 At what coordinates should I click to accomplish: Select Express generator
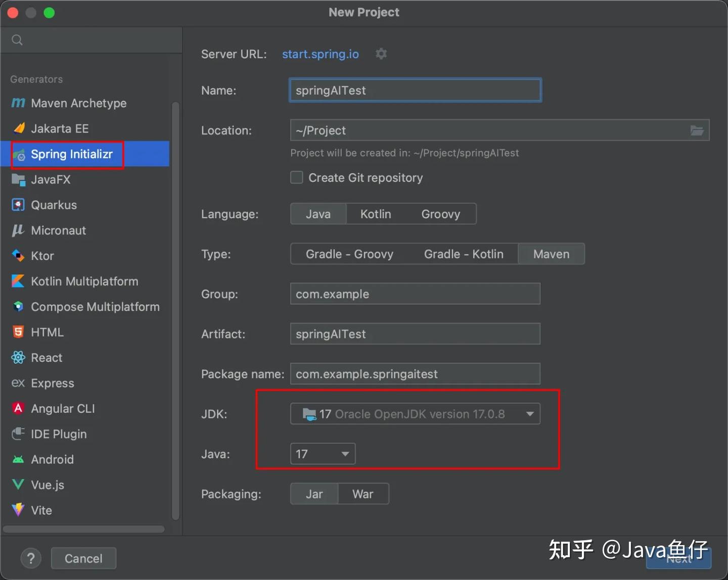click(x=85, y=383)
